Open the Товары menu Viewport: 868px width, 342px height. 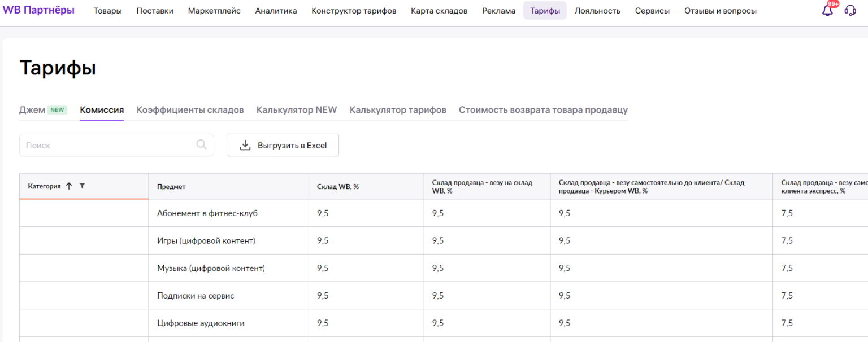pos(107,11)
